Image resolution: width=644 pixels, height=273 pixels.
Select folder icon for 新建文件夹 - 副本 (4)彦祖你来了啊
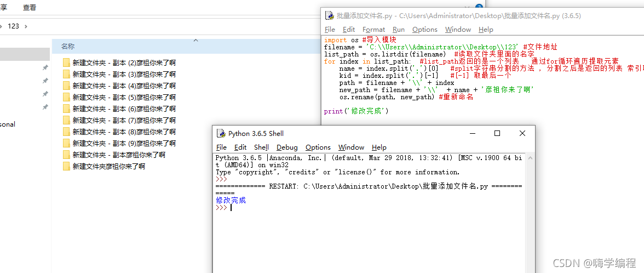tap(67, 86)
